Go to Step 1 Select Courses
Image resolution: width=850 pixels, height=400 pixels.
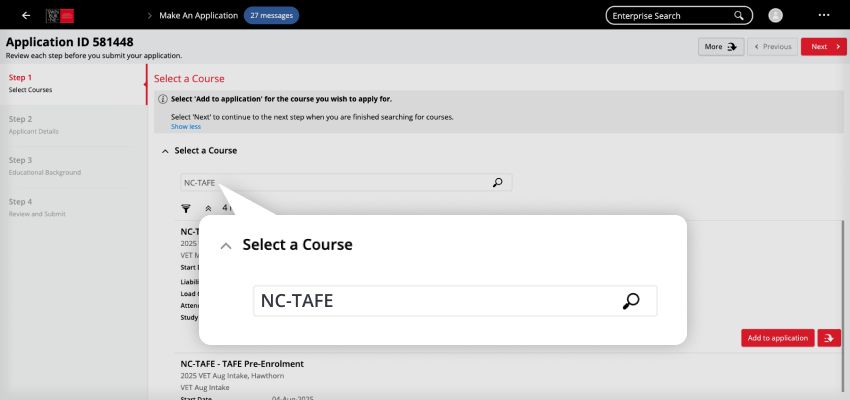coord(30,83)
